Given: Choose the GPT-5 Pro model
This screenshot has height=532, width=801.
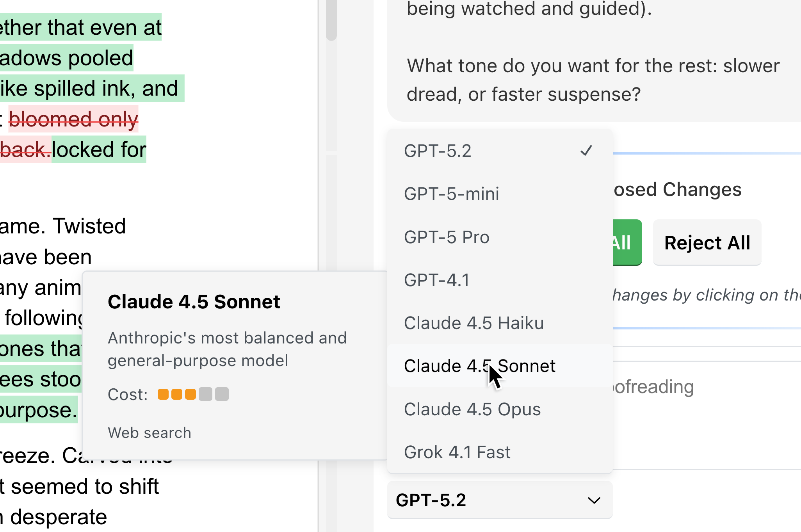Looking at the screenshot, I should pos(447,237).
